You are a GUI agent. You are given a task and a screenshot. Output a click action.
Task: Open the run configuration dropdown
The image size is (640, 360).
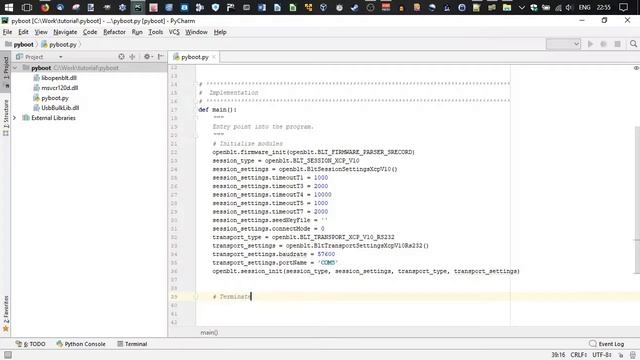click(563, 44)
